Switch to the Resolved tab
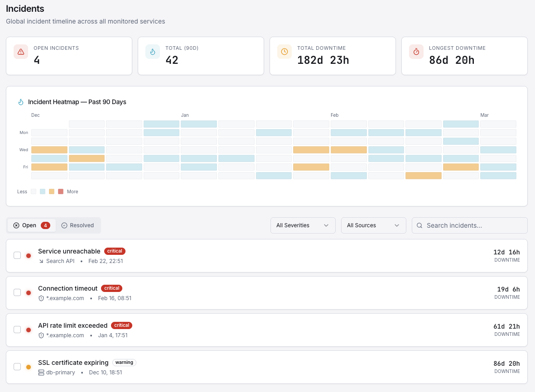This screenshot has height=392, width=535. pos(77,225)
